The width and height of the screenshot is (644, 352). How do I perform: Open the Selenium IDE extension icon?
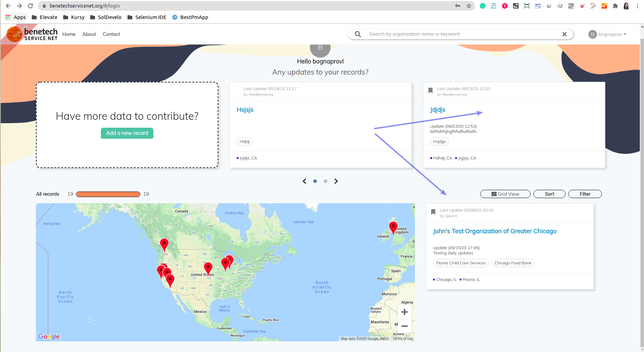tap(515, 6)
